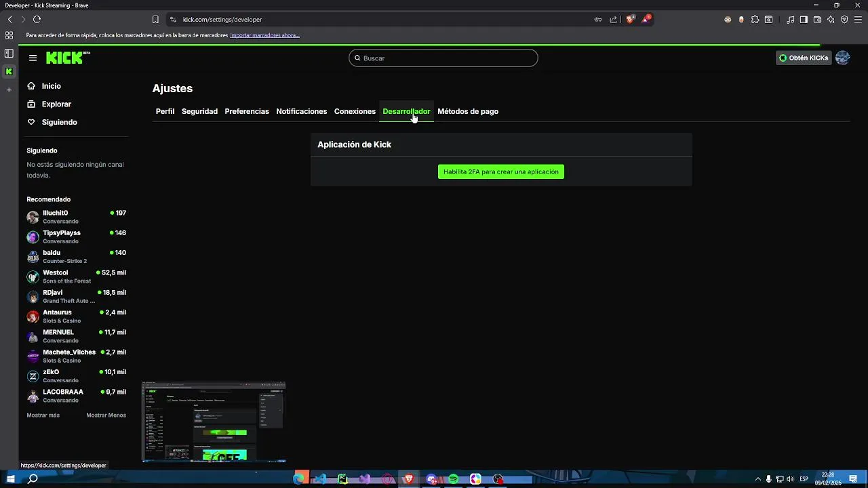
Task: Open recommended channel RDjavi
Action: pyautogui.click(x=76, y=296)
